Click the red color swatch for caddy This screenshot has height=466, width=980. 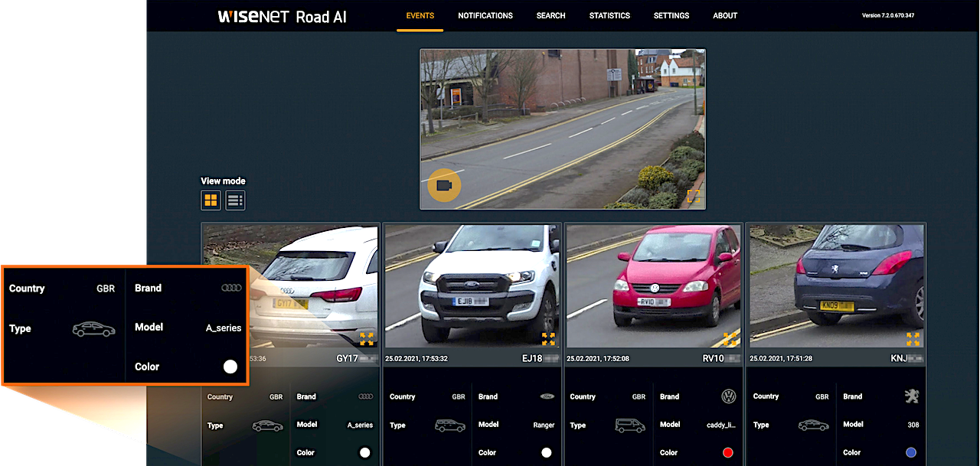tap(728, 452)
